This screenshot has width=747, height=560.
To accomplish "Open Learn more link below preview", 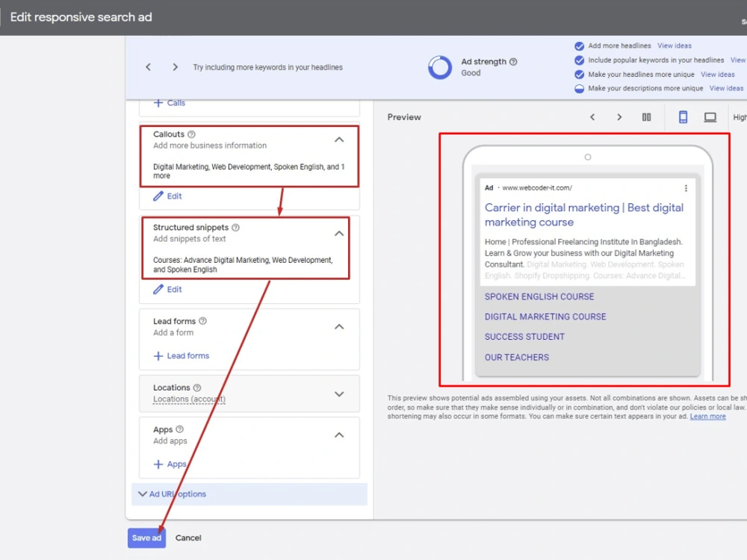I will point(707,416).
